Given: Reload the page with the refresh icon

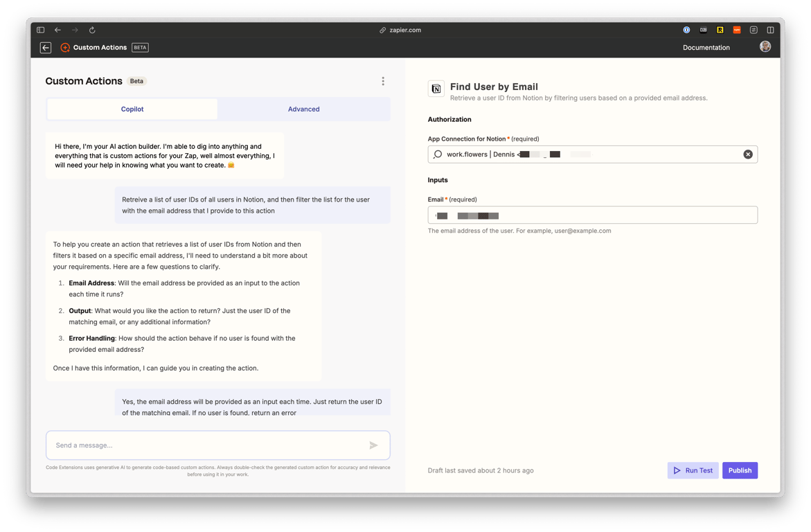Looking at the screenshot, I should (x=91, y=30).
